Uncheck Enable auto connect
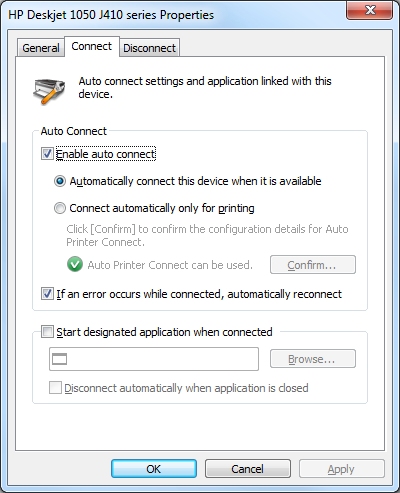This screenshot has height=493, width=400. (47, 154)
